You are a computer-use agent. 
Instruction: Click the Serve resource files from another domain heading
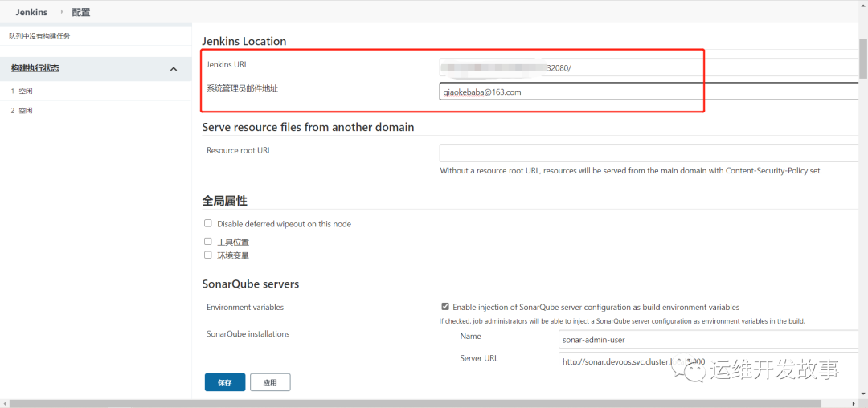pyautogui.click(x=309, y=127)
